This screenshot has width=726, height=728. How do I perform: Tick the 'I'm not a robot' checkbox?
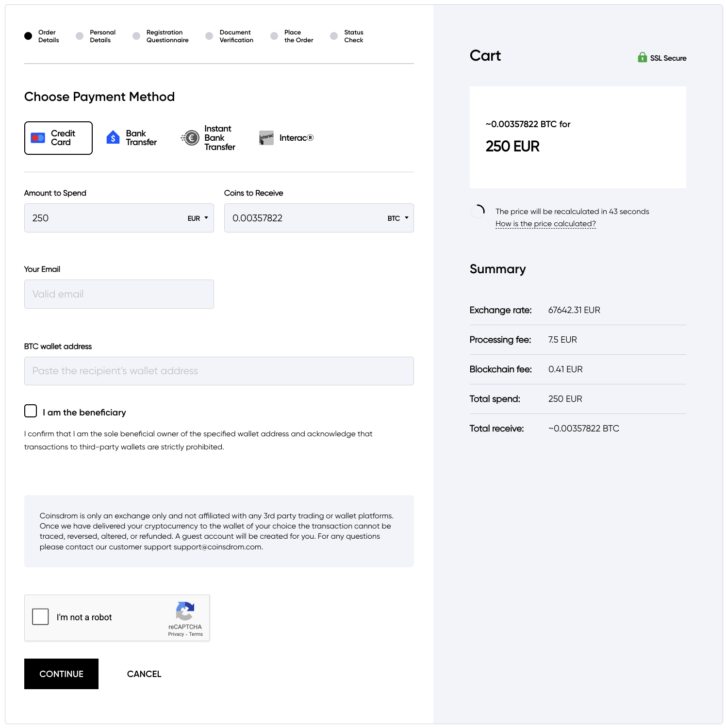pyautogui.click(x=40, y=617)
